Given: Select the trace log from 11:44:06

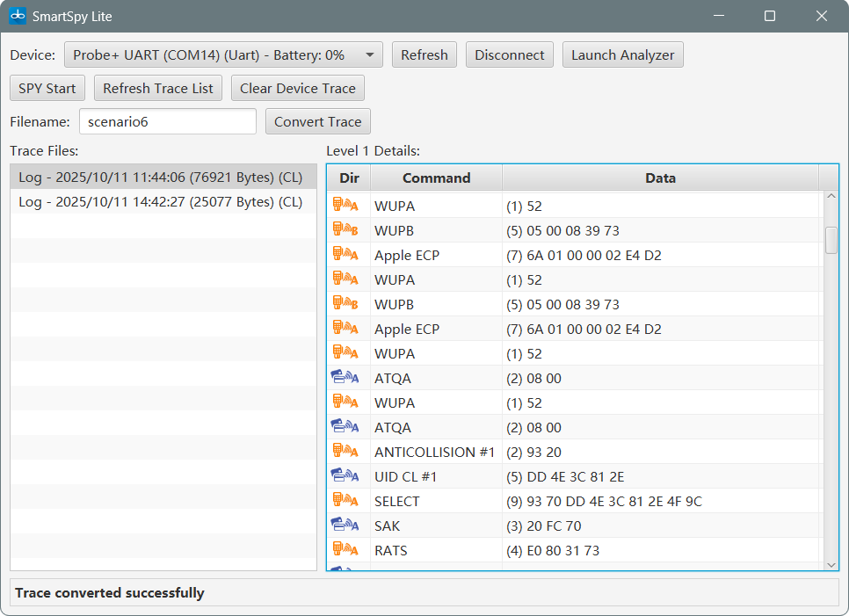Looking at the screenshot, I should coord(163,177).
